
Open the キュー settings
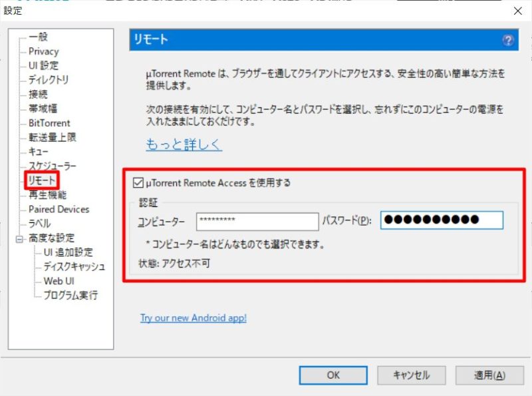click(x=39, y=152)
